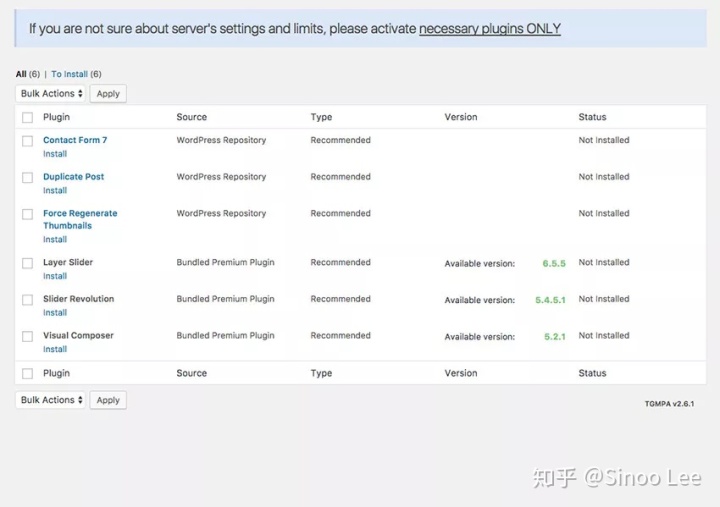Image resolution: width=720 pixels, height=507 pixels.
Task: Click 'Not Installed' status for Contact Form 7
Action: (604, 140)
